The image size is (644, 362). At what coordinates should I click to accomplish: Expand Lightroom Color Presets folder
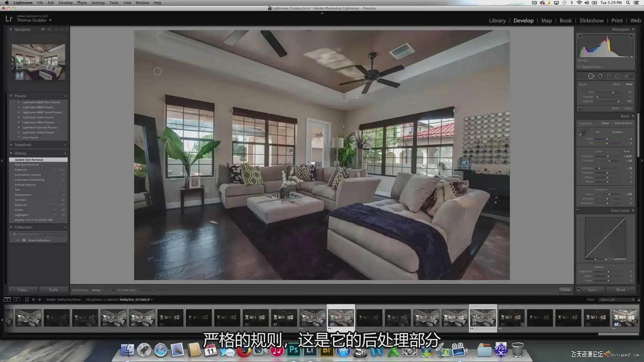[19, 117]
